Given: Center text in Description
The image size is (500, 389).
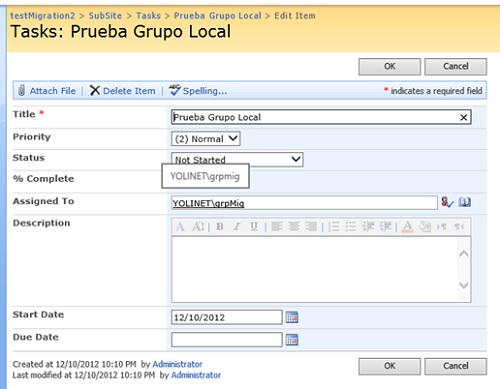Looking at the screenshot, I should pos(294,227).
